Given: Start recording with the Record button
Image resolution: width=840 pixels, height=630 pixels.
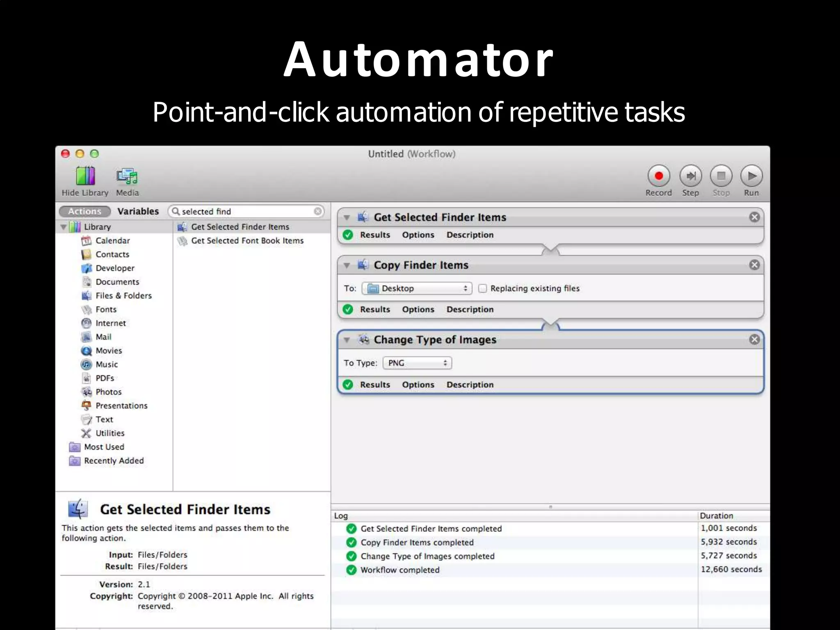Looking at the screenshot, I should coord(659,176).
